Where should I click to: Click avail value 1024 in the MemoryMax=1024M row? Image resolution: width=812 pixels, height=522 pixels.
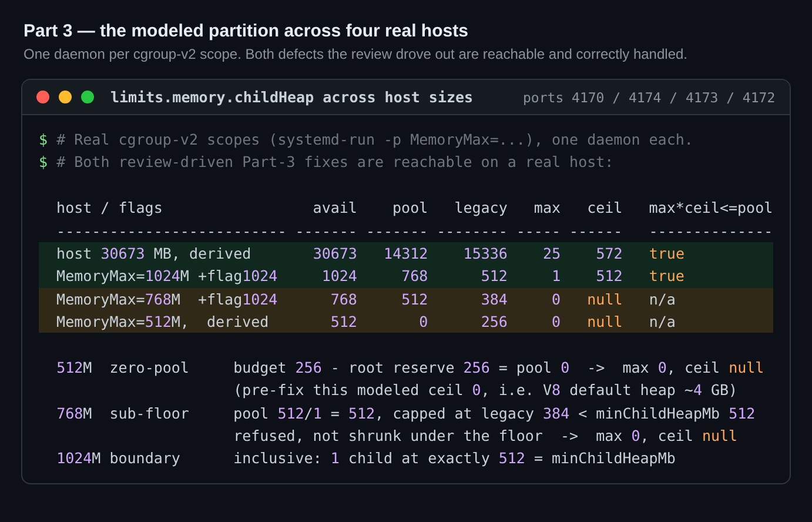(340, 276)
